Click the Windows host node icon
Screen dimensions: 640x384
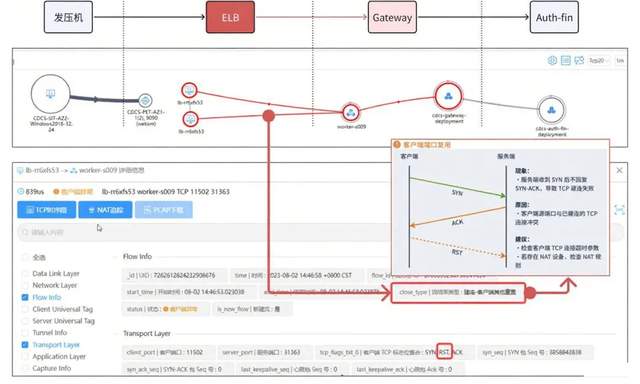click(x=51, y=94)
